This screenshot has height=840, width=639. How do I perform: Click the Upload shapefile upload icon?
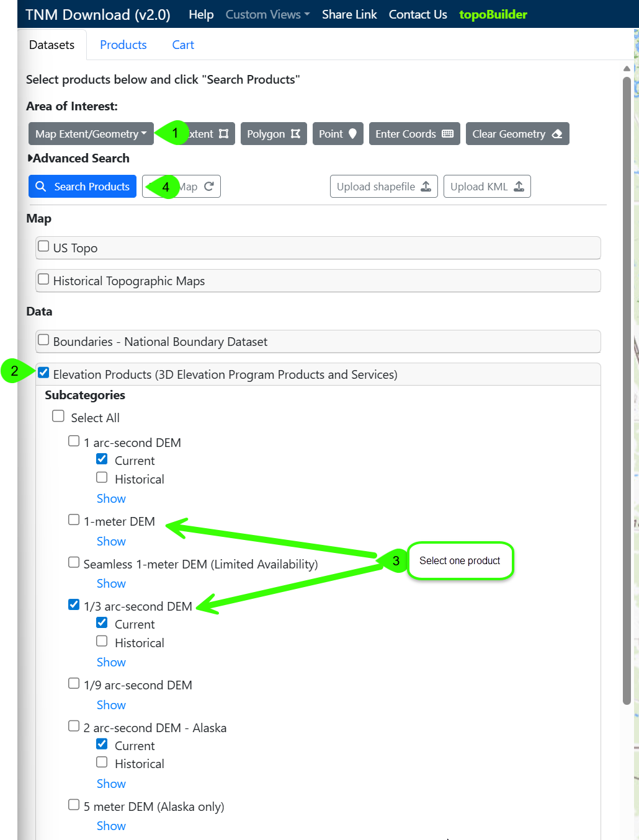click(426, 187)
